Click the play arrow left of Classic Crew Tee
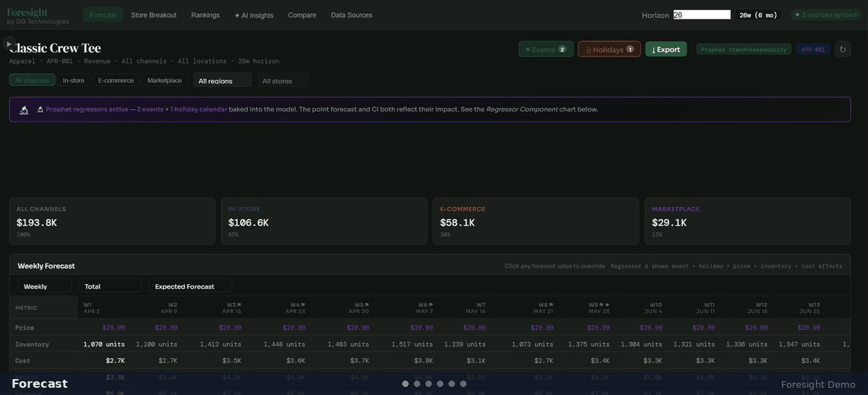This screenshot has height=395, width=868. [9, 44]
